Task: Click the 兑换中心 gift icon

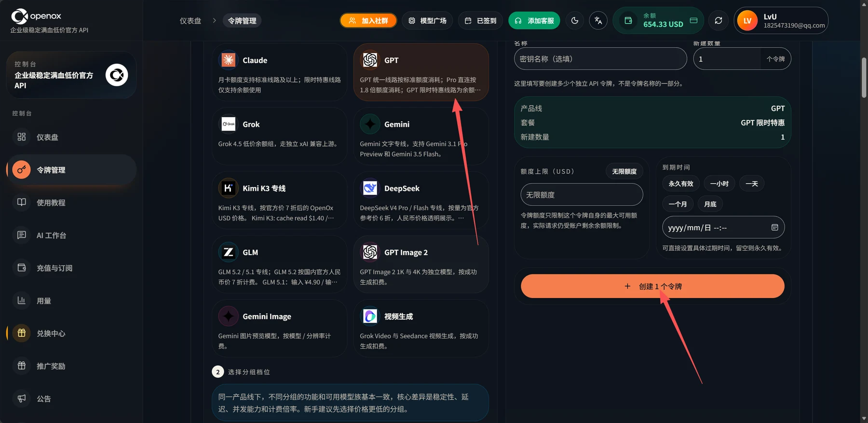Action: tap(22, 333)
